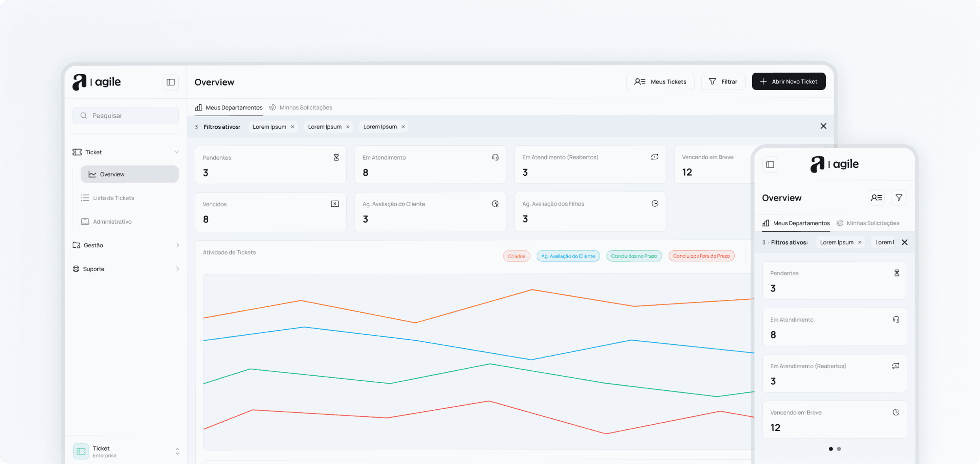Screen dimensions: 980x464
Task: Click the Filtrar button
Action: (x=723, y=82)
